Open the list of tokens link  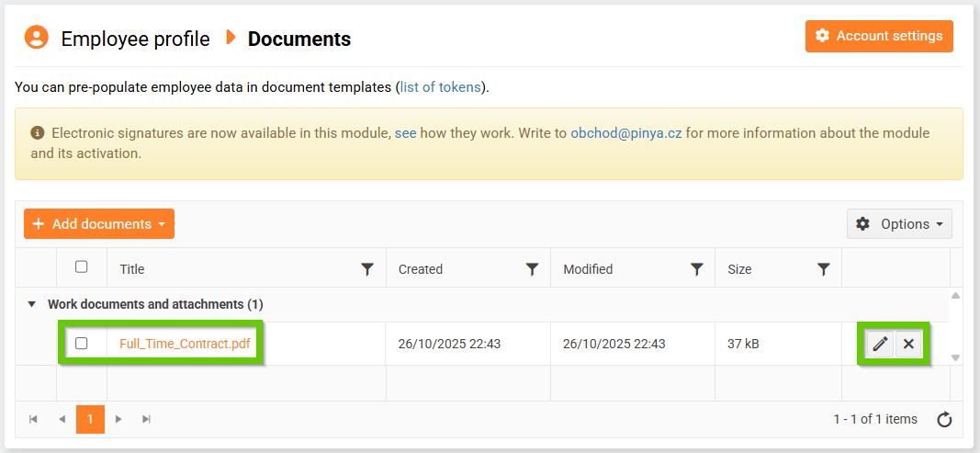pyautogui.click(x=440, y=87)
